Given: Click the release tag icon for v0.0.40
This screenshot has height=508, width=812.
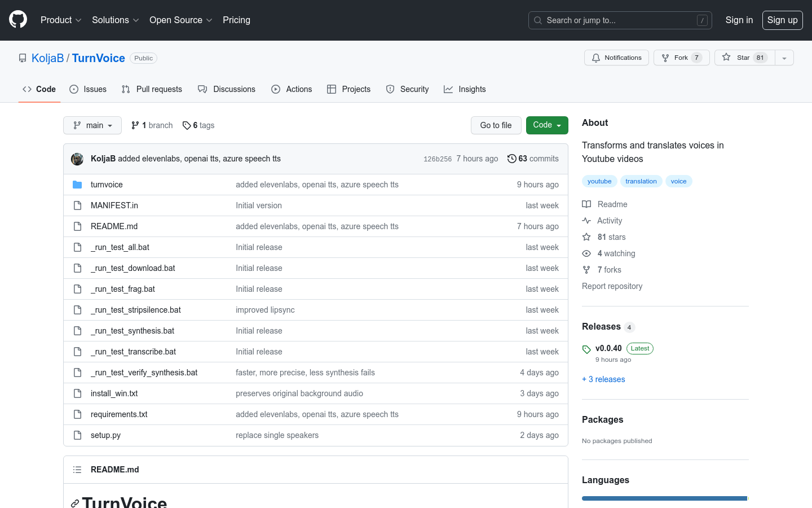Looking at the screenshot, I should click(x=586, y=349).
